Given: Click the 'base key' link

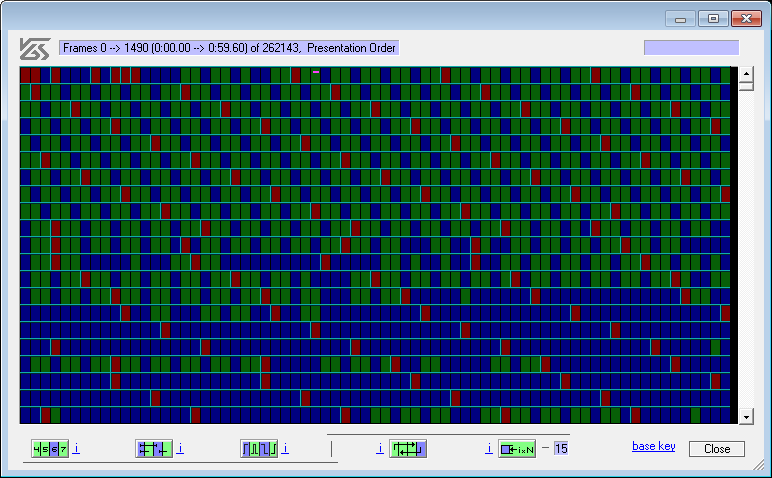Looking at the screenshot, I should click(653, 446).
